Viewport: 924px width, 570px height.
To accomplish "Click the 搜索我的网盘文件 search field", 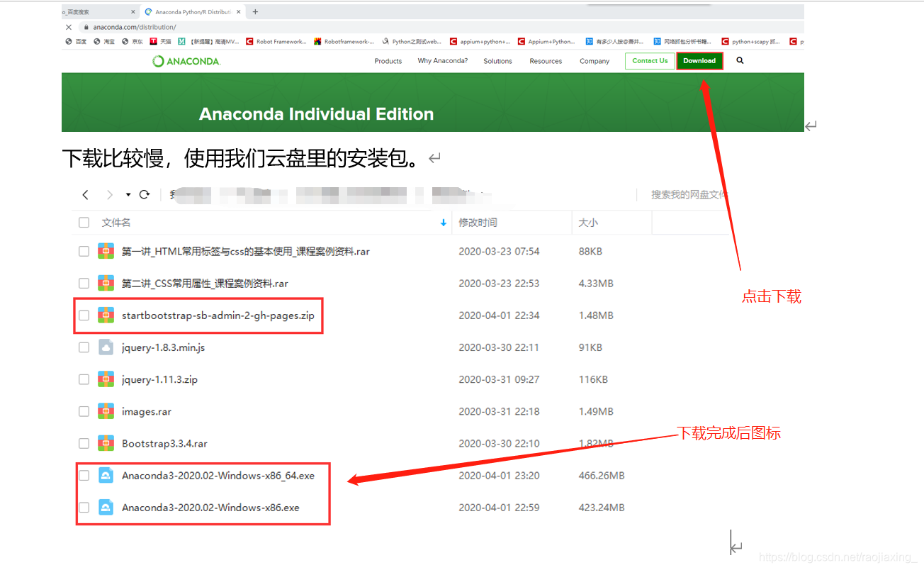I will 689,194.
